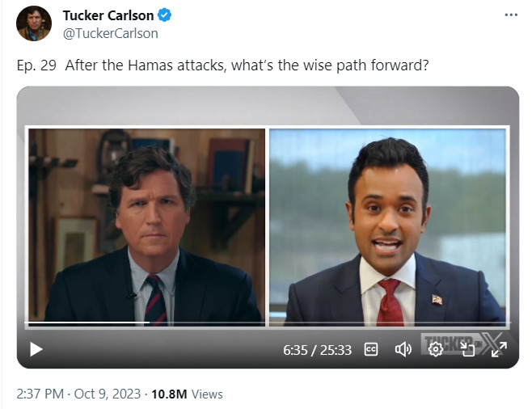Enter fullscreen video mode
The image size is (532, 409).
(x=499, y=349)
